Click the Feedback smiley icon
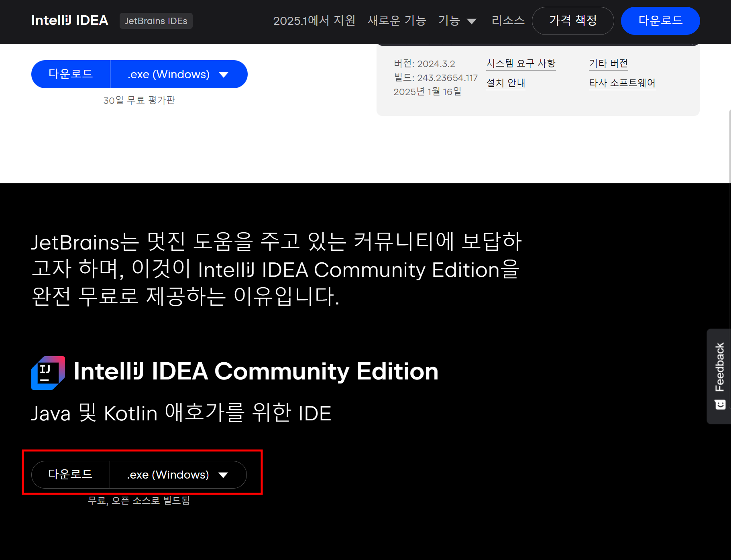 point(720,404)
